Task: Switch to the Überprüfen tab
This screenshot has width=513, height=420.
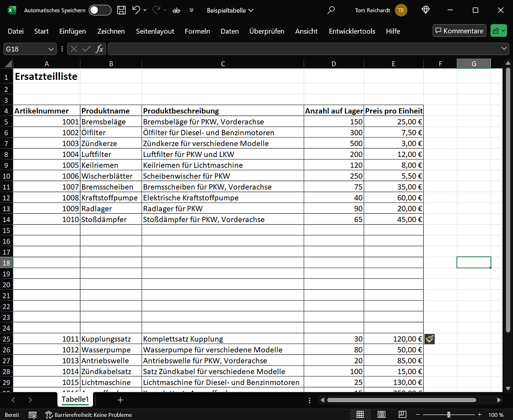Action: tap(266, 31)
